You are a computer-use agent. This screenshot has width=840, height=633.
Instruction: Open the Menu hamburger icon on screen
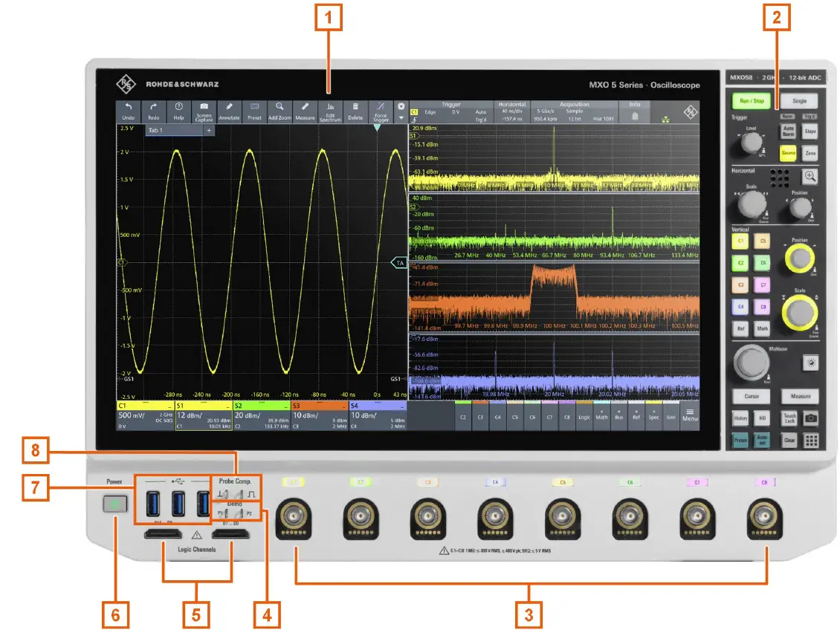[690, 415]
